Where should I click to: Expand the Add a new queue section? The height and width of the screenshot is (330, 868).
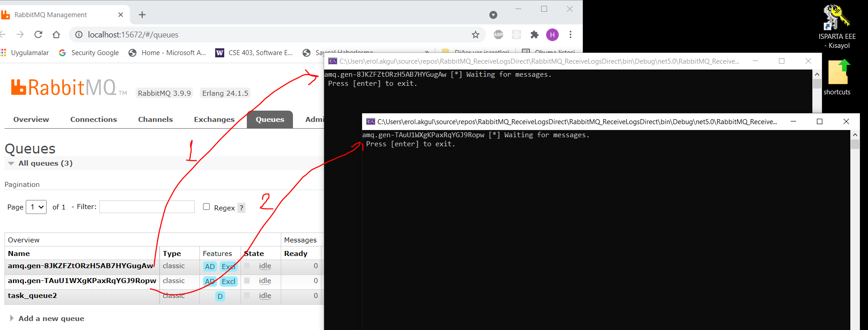point(51,319)
